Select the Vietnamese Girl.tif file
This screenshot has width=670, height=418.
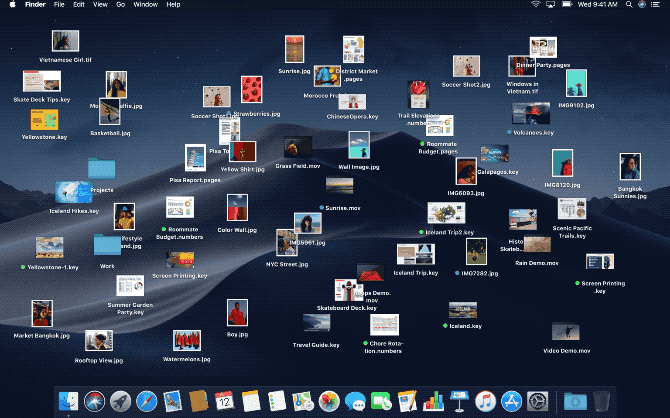coord(66,42)
